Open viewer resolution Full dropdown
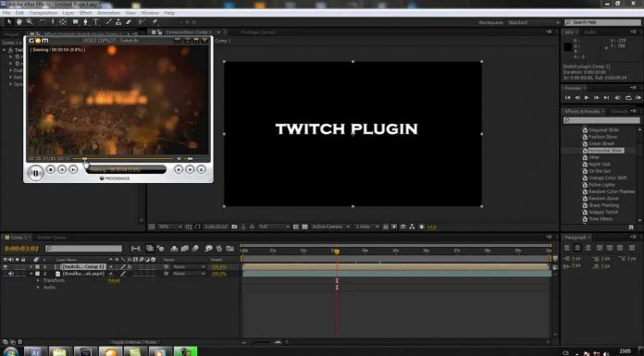This screenshot has width=644, height=356. pos(274,227)
